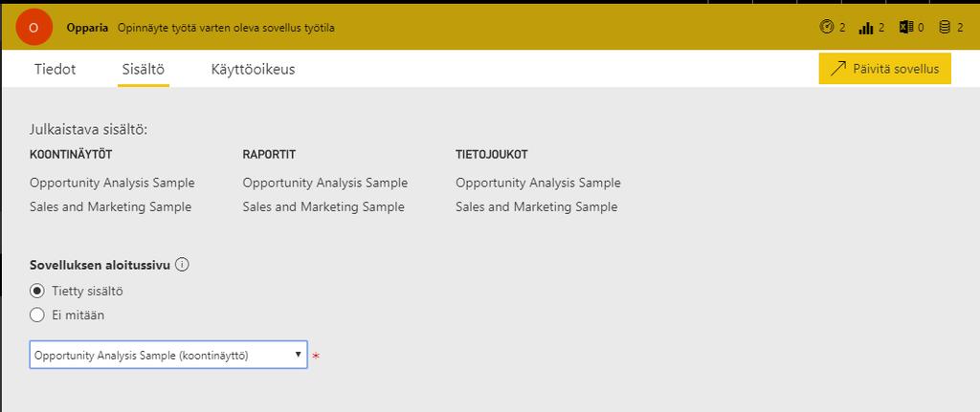The height and width of the screenshot is (412, 980).
Task: Click the TIETOJOUKOT column heading
Action: 491,154
